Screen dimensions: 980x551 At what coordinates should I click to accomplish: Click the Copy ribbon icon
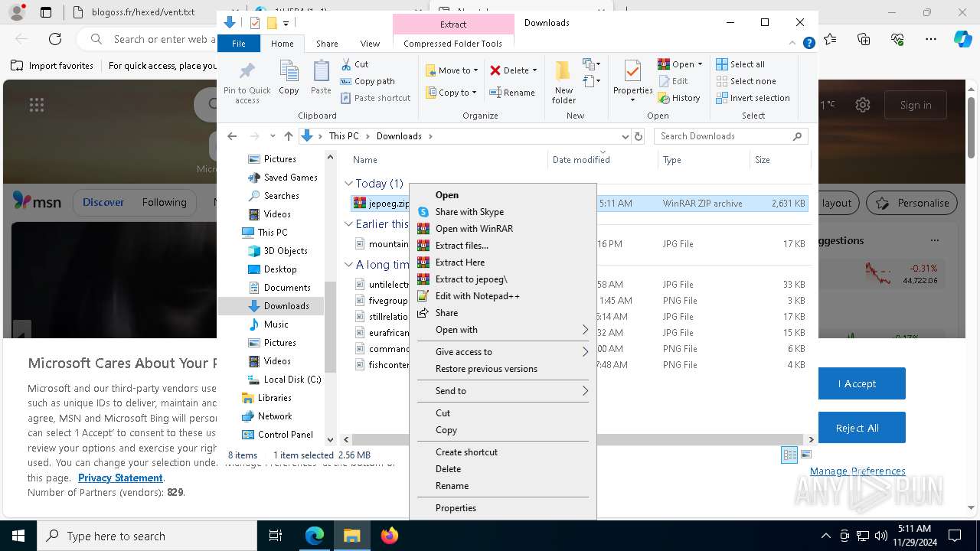click(x=289, y=78)
